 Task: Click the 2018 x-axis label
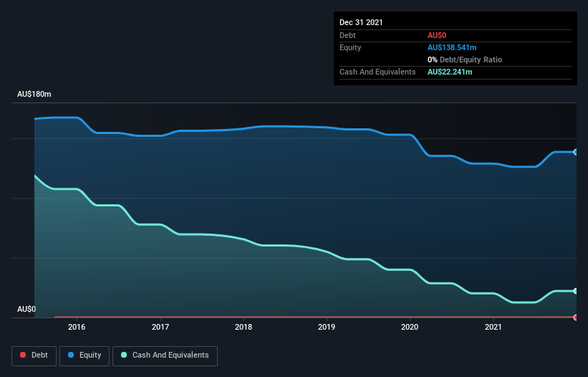click(244, 328)
